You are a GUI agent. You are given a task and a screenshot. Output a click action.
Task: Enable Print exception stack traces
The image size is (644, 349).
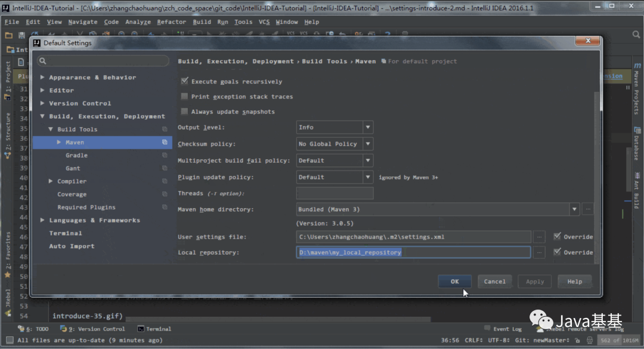point(184,96)
